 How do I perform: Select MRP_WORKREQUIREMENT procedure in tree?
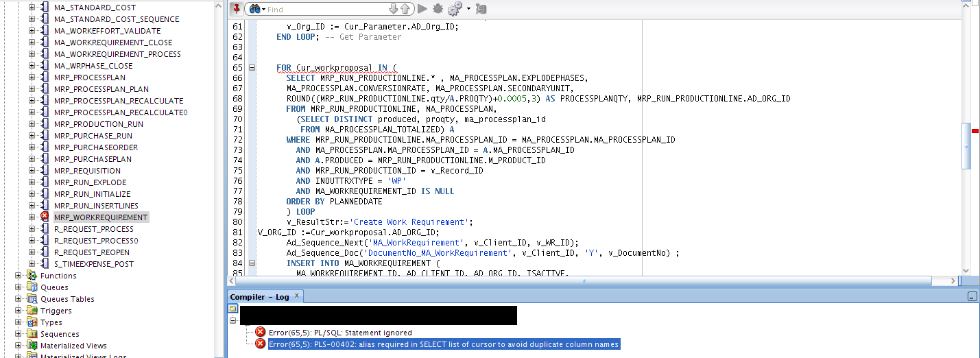pos(101,217)
